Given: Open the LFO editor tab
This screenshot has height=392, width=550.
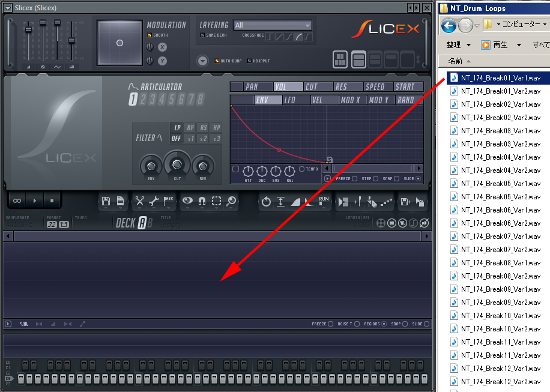Looking at the screenshot, I should pos(297,100).
